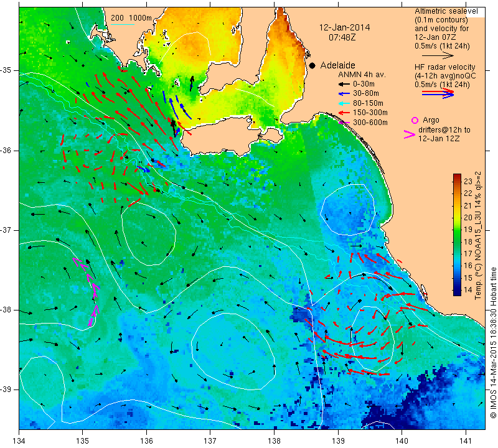
Task: Click longitude axis label 136
Action: [x=146, y=441]
